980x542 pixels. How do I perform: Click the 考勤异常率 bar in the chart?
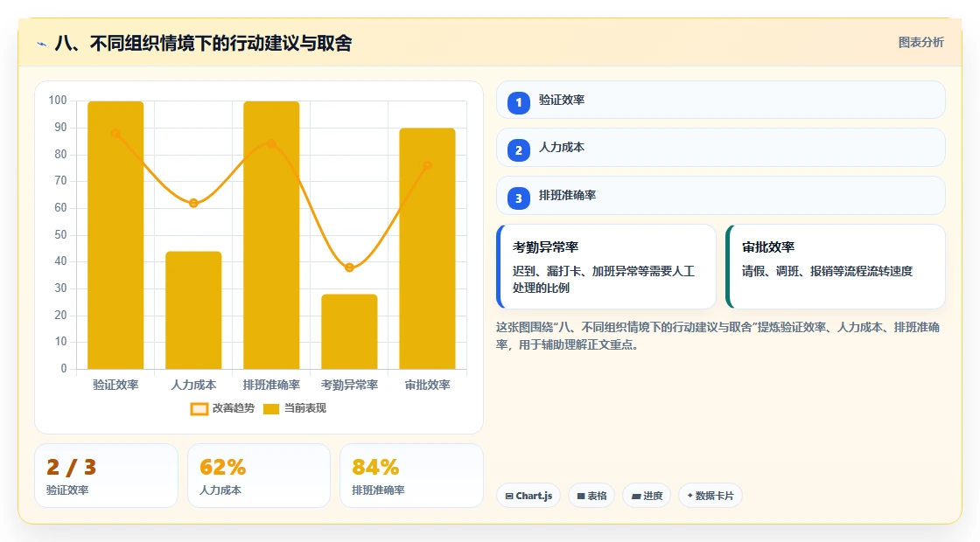coord(349,331)
